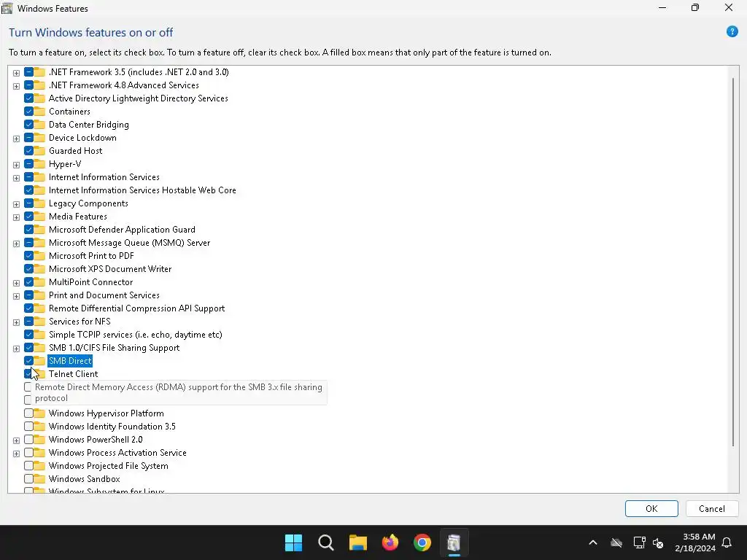Expand Print and Document Services

click(x=16, y=296)
